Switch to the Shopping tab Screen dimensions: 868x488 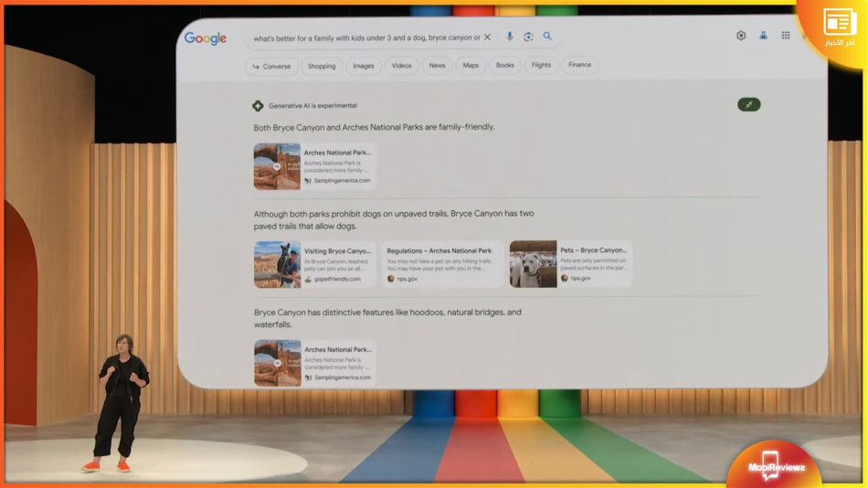(x=322, y=66)
